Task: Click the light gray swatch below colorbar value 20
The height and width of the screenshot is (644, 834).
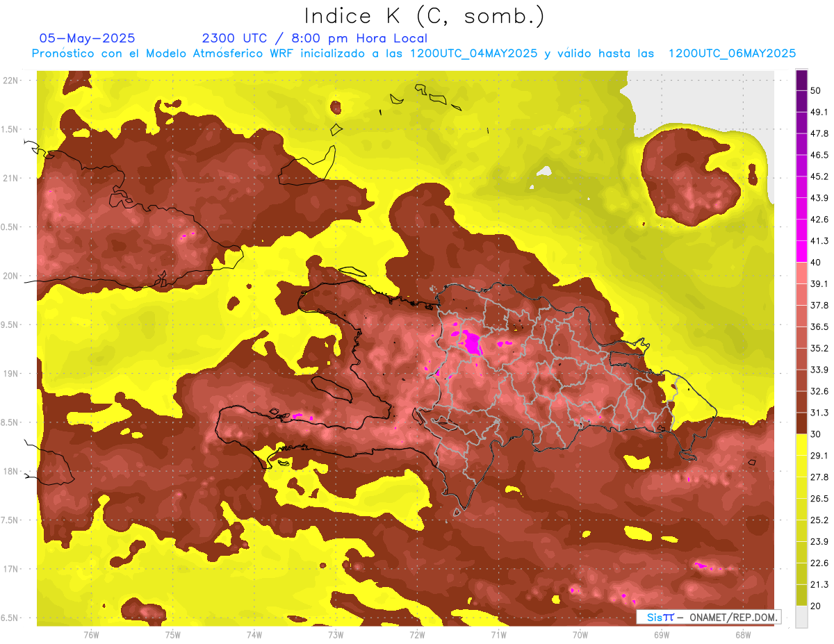Action: (x=802, y=617)
